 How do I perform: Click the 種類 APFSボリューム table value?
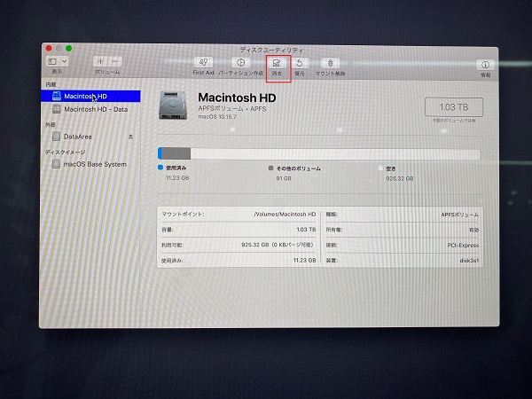coord(459,215)
